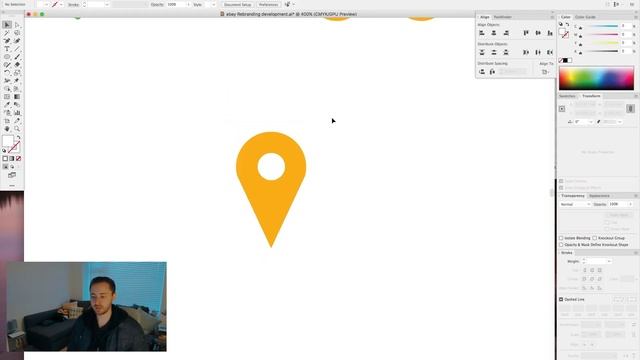
Task: Open the Transform tab
Action: click(591, 96)
